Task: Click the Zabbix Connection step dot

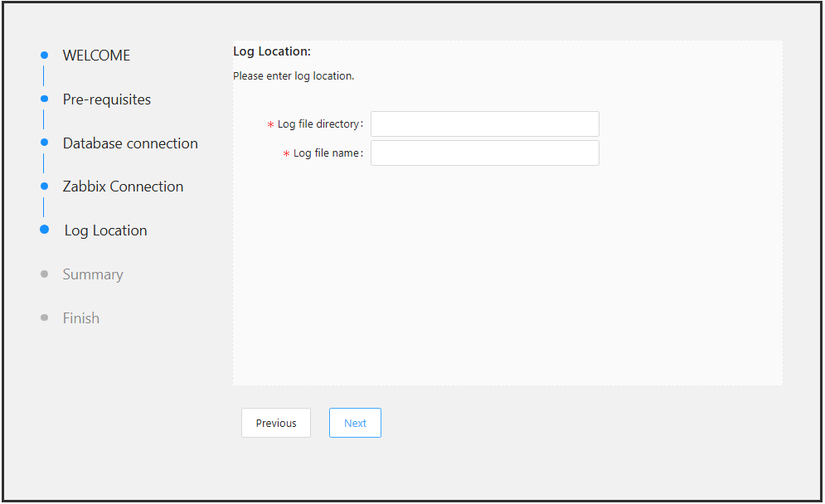Action: pos(44,187)
